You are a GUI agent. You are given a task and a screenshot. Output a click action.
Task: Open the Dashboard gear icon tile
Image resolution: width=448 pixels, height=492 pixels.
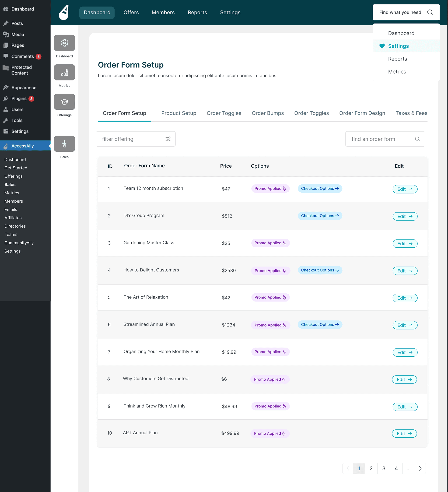(64, 43)
